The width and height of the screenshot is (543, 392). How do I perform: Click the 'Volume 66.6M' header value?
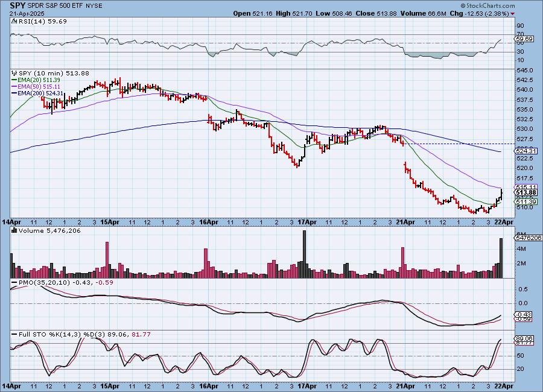point(423,13)
